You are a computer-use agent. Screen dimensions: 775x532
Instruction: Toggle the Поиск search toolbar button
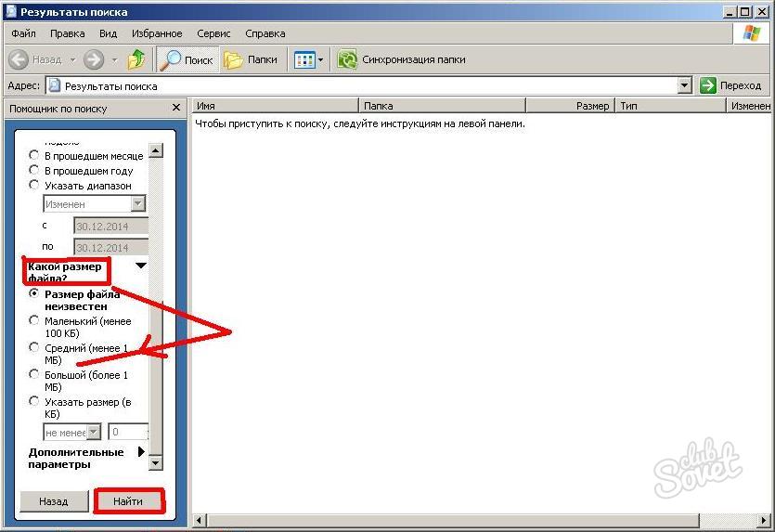click(187, 59)
